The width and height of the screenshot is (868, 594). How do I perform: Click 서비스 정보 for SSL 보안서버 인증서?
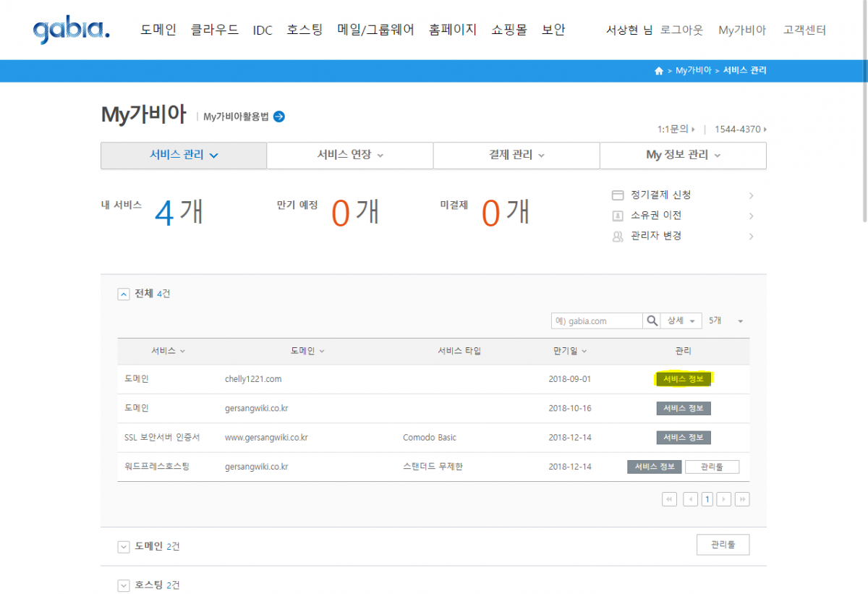684,438
